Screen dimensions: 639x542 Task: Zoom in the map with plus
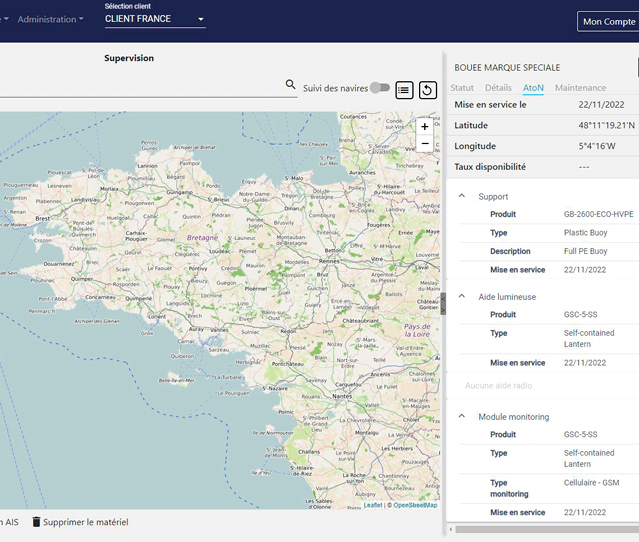coord(425,127)
